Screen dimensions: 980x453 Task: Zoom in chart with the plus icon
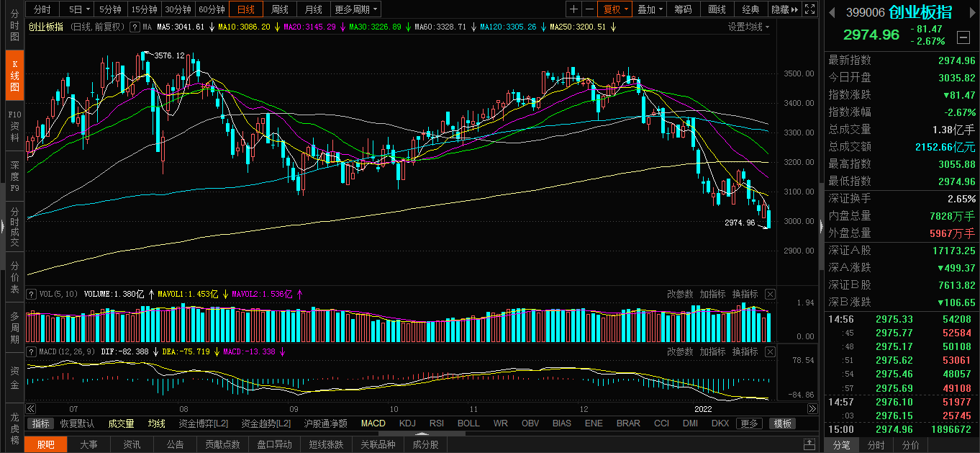pyautogui.click(x=573, y=9)
